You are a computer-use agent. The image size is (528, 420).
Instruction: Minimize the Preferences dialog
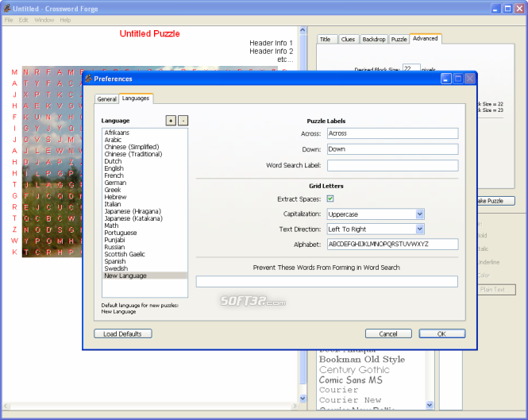(446, 79)
